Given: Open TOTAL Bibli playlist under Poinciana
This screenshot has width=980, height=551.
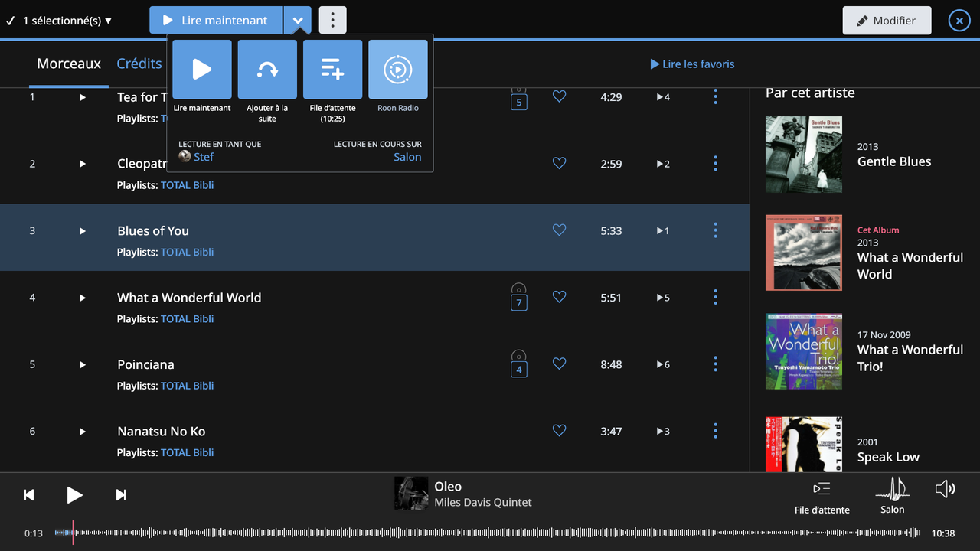Looking at the screenshot, I should click(187, 386).
